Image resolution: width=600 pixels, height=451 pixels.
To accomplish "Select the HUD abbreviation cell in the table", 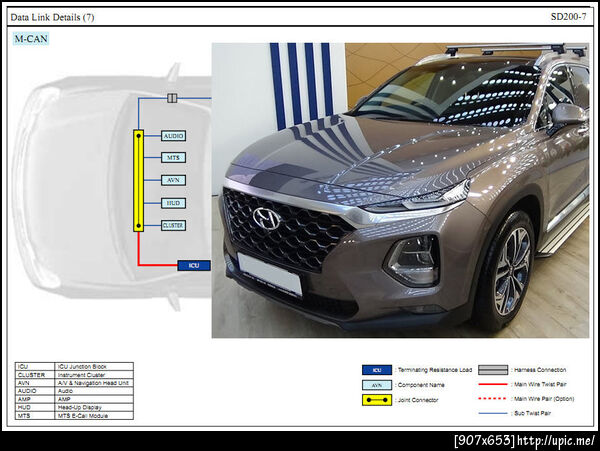I will point(35,407).
